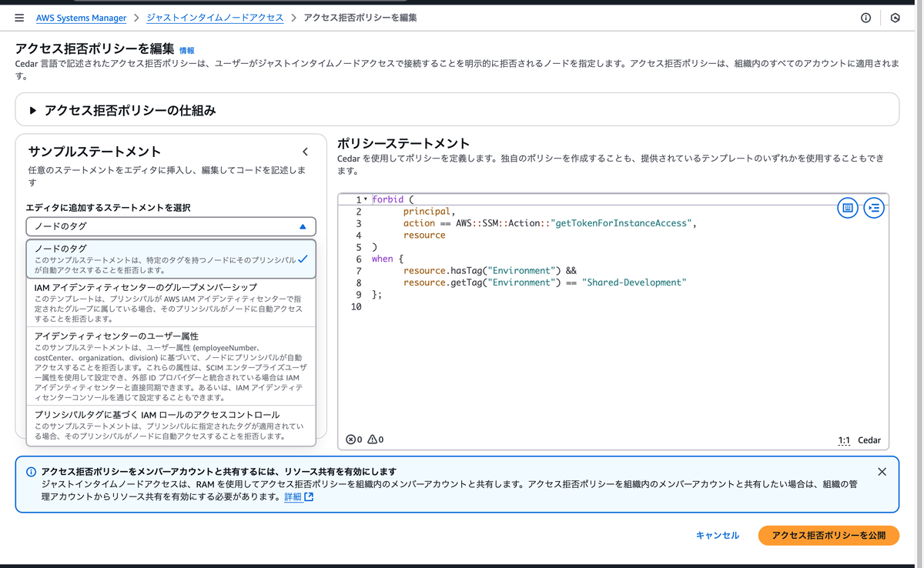Select アイデンティティセンターのユーザー属性 option

171,366
